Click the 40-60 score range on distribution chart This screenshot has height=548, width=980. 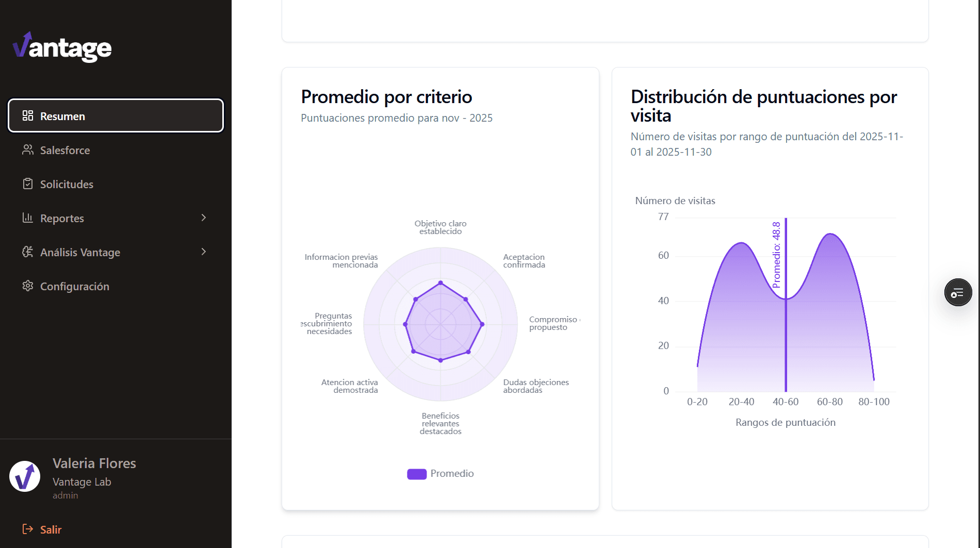tap(786, 401)
